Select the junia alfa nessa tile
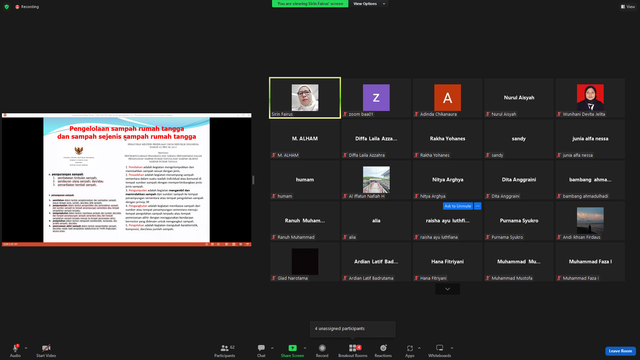The image size is (640, 360). pos(590,139)
